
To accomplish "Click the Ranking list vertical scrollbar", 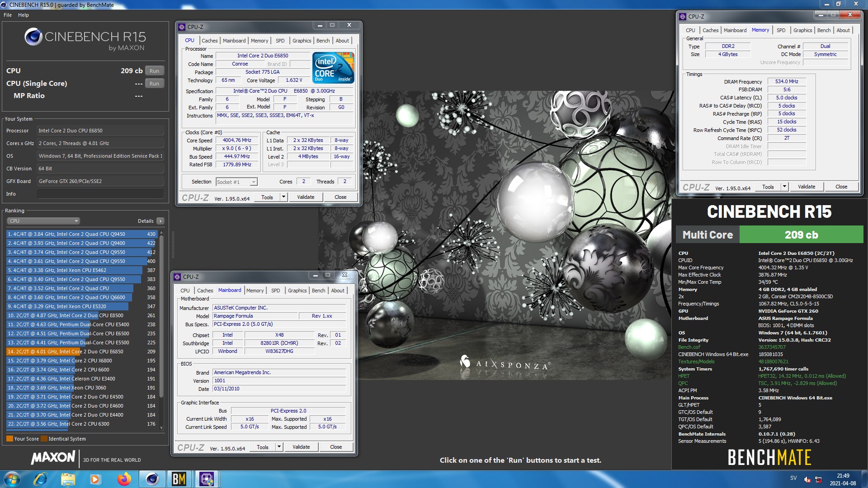I will point(161,330).
